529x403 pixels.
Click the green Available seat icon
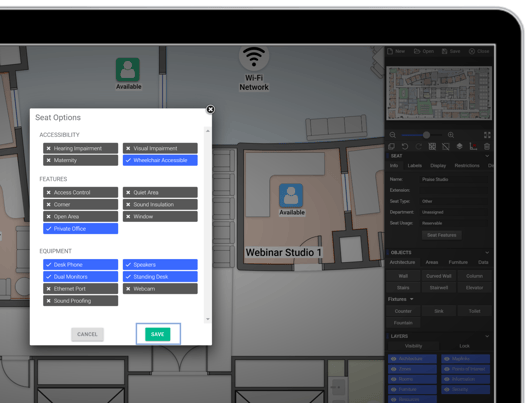(x=128, y=69)
